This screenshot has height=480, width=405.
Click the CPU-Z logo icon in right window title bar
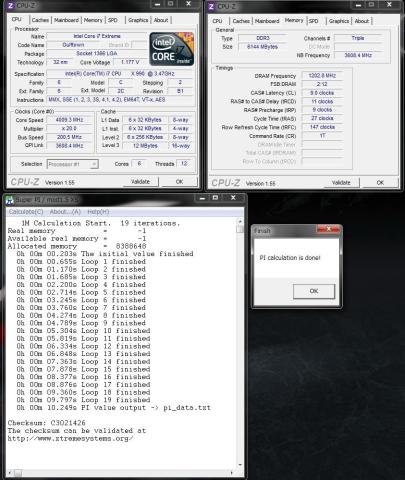[211, 6]
